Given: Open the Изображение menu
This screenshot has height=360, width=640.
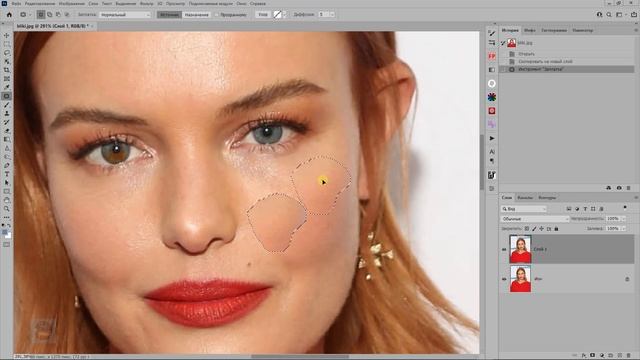Looking at the screenshot, I should tap(72, 4).
